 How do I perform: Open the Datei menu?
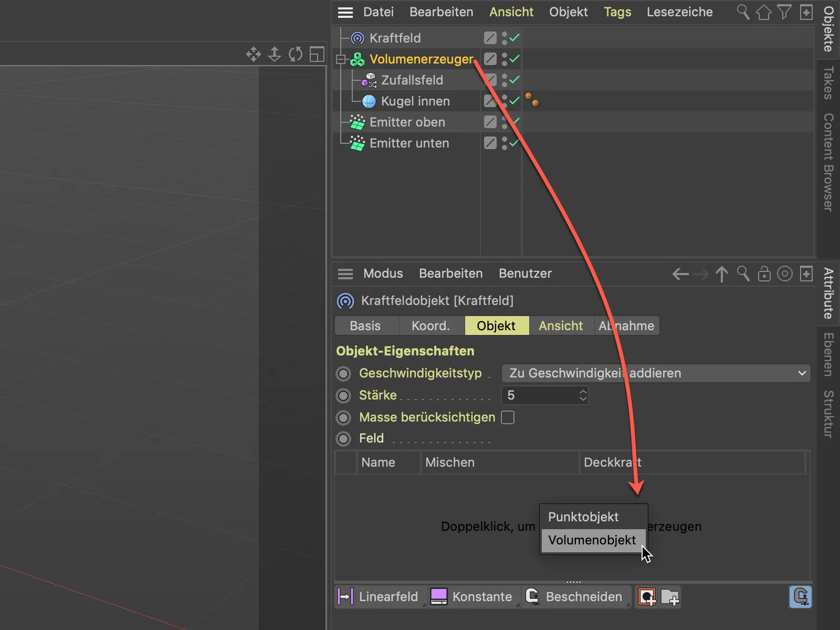(379, 12)
